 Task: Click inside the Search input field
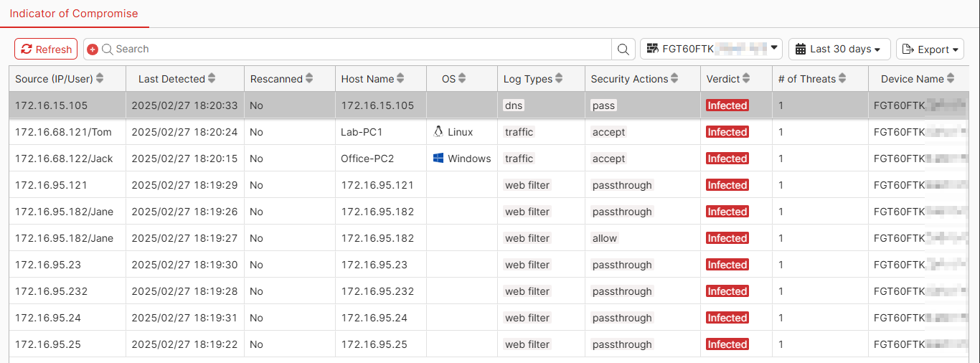[359, 49]
